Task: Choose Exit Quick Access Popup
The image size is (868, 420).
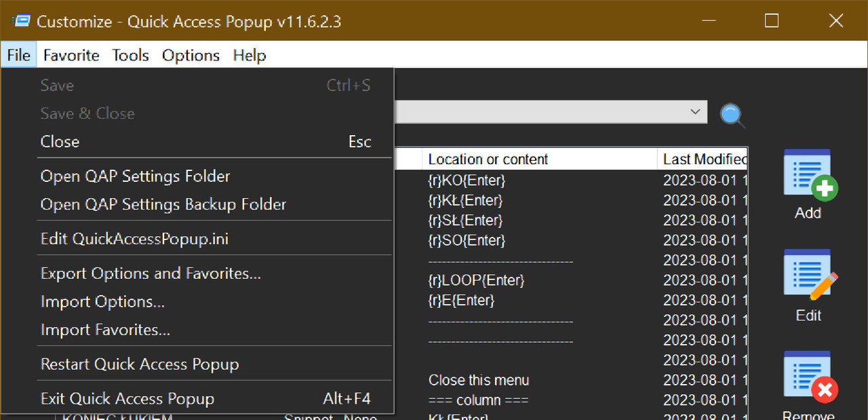Action: (x=197, y=399)
